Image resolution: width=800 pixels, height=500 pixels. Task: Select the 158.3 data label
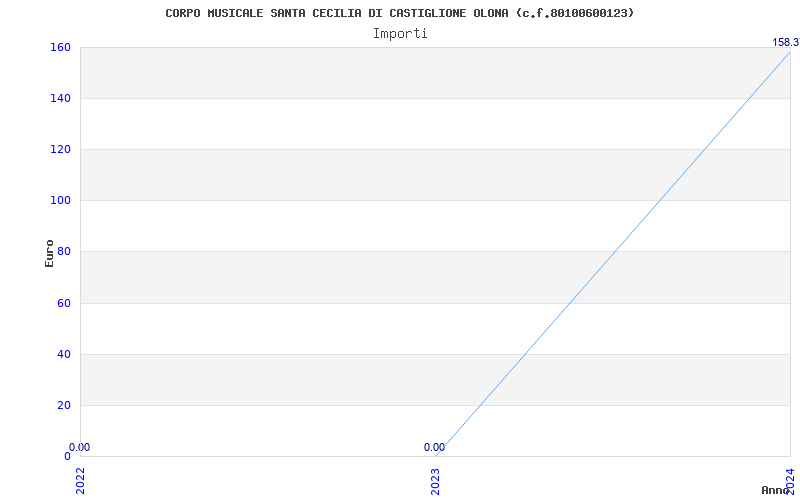click(x=786, y=42)
